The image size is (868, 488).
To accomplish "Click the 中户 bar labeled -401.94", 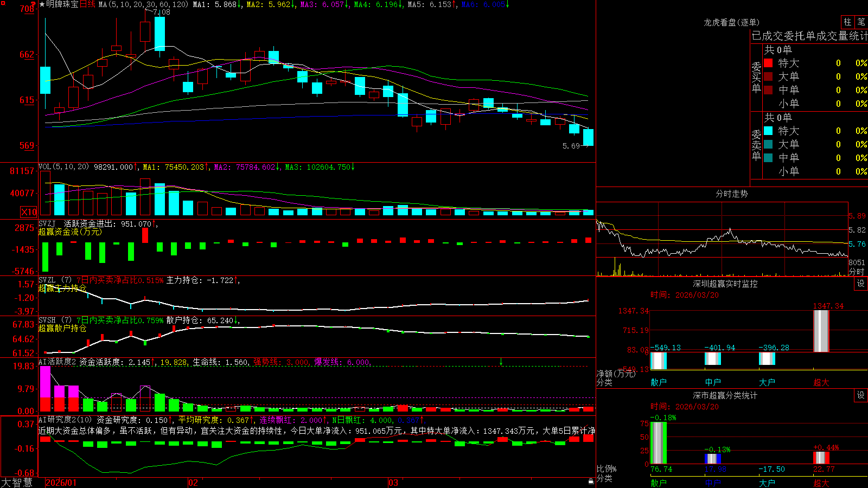I will pos(713,358).
